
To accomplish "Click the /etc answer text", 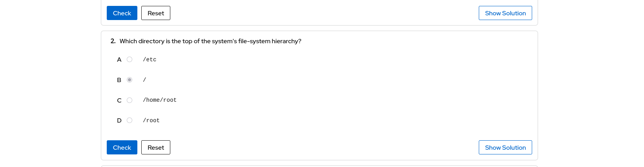I will click(x=150, y=60).
